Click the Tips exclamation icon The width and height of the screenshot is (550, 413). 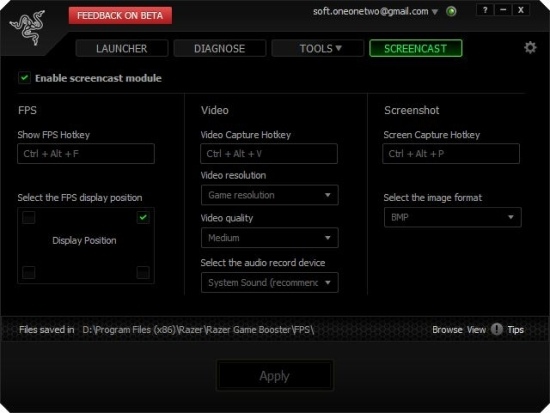(496, 329)
